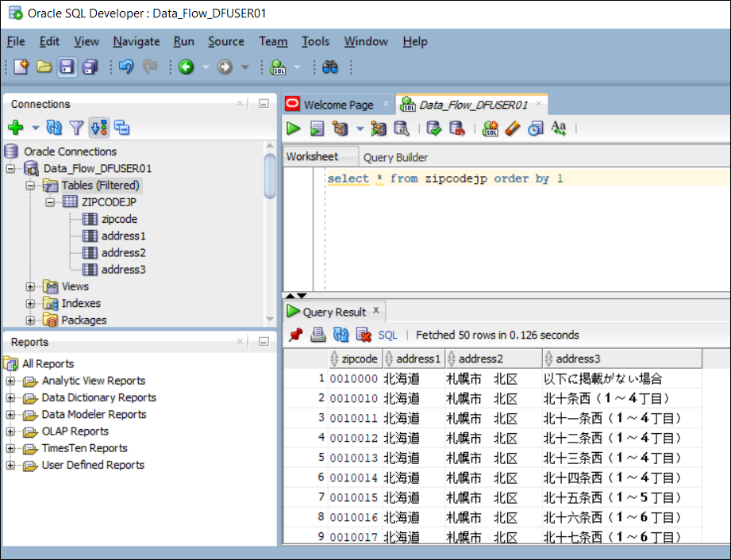This screenshot has width=731, height=560.
Task: Open the Forward history dropdown arrow
Action: click(244, 67)
